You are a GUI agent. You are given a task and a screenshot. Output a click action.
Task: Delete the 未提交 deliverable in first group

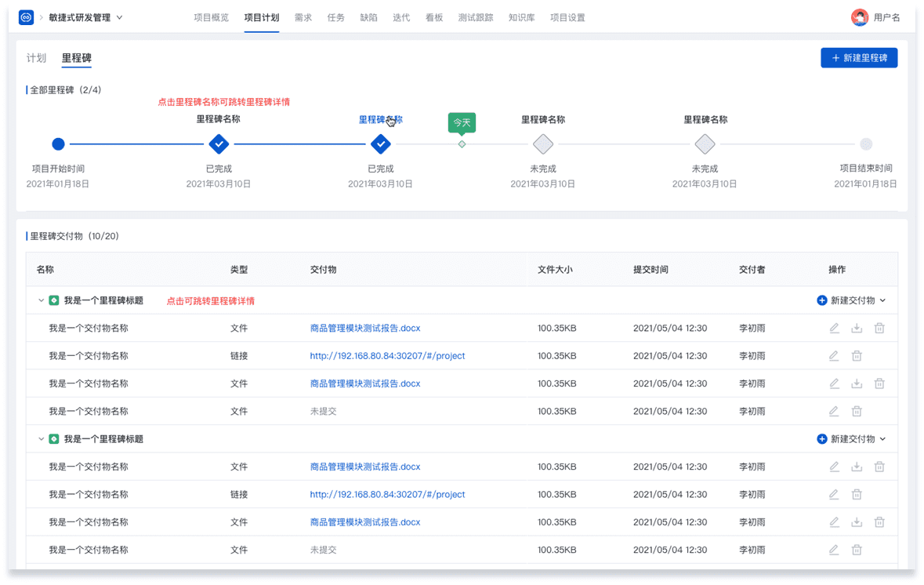point(857,412)
